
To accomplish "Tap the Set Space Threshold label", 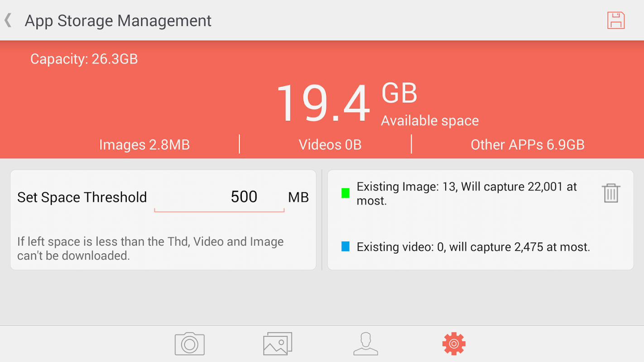I will (x=82, y=197).
